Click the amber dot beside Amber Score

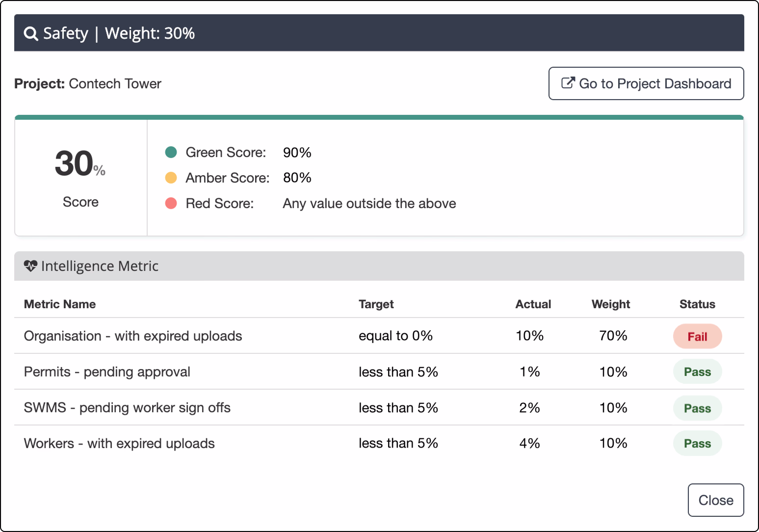point(171,178)
